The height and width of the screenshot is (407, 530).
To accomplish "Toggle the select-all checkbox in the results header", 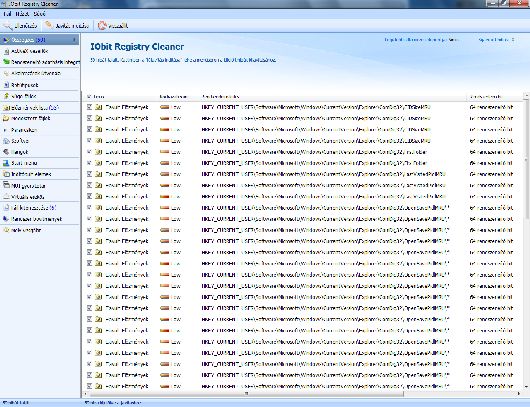I will (89, 97).
